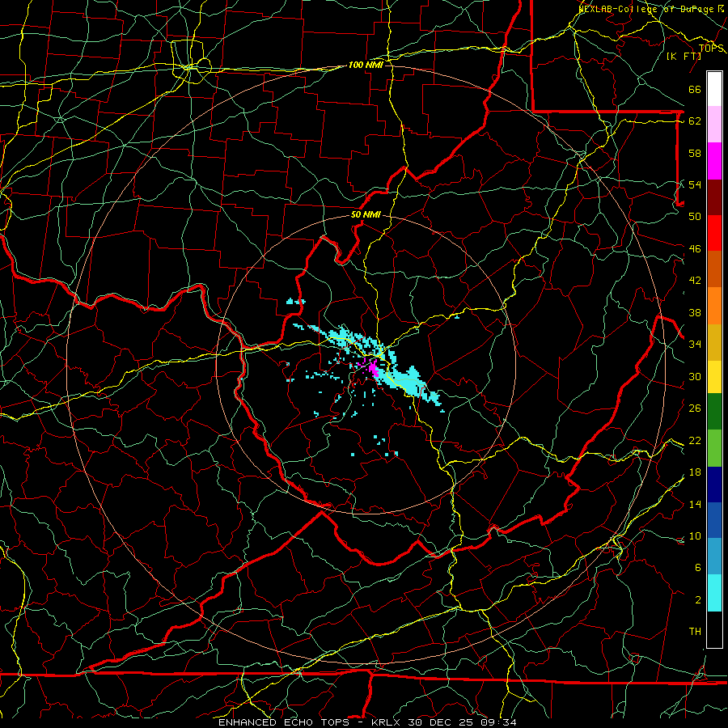Viewport: 728px width, 728px height.
Task: Click the "KRLX" radar site identifier
Action: pyautogui.click(x=386, y=722)
